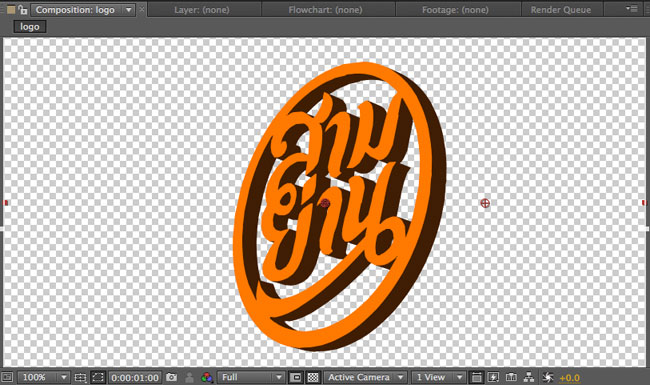Click the Reset Exposure aperture icon
This screenshot has width=650, height=385.
pyautogui.click(x=548, y=377)
